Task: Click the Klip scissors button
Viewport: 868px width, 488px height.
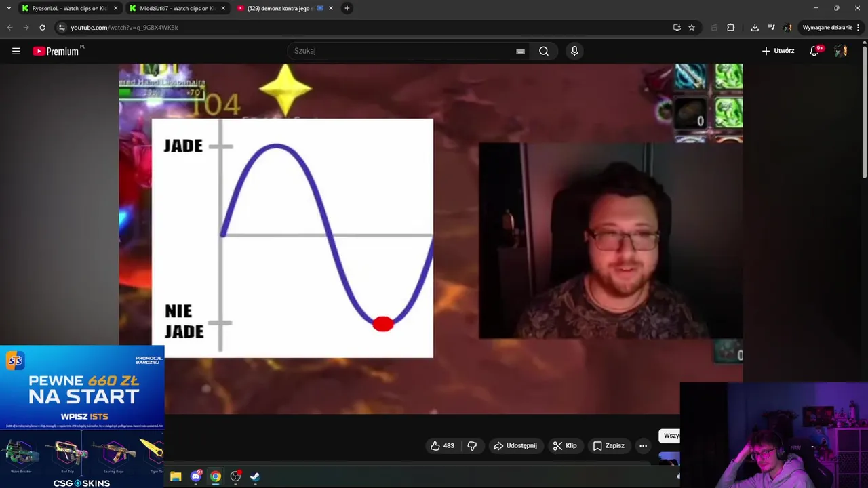Action: [565, 445]
